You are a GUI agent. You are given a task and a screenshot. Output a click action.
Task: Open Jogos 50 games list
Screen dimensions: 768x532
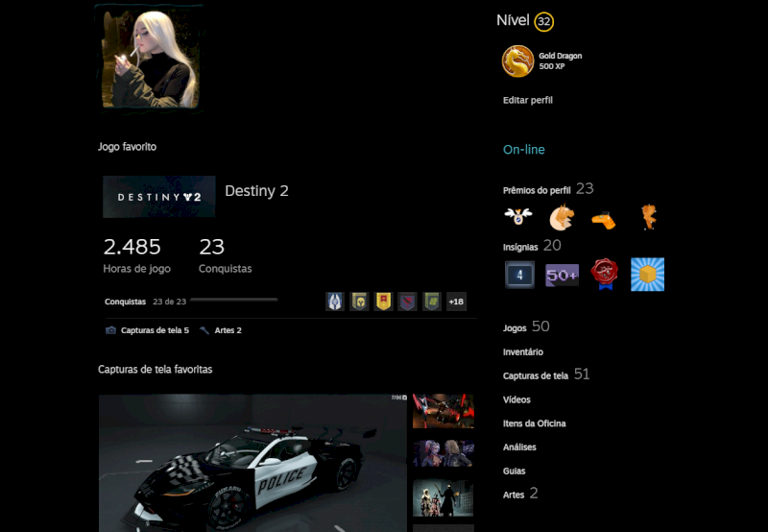tap(526, 326)
